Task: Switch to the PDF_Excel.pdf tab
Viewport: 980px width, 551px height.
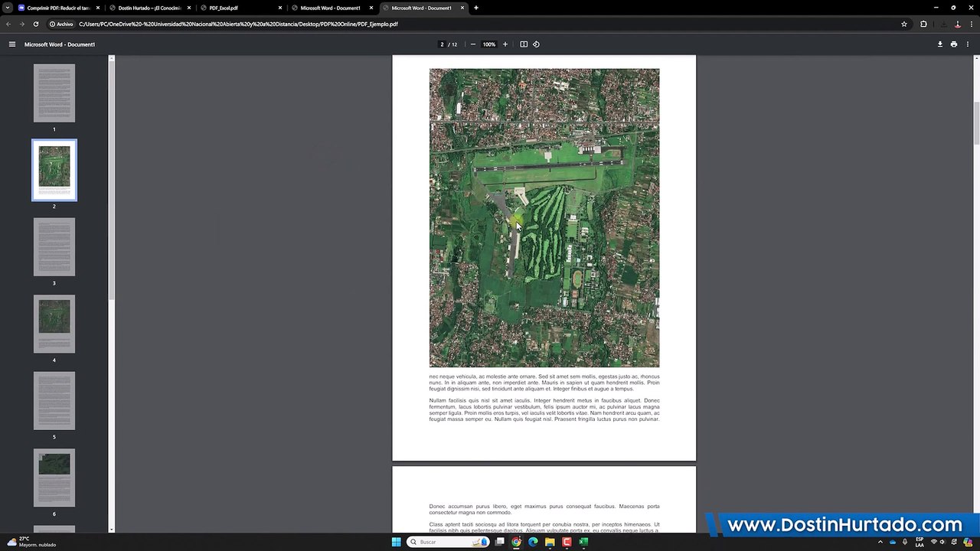Action: pyautogui.click(x=241, y=8)
